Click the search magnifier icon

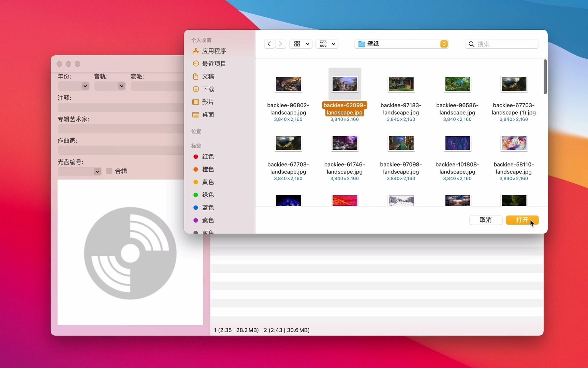(471, 44)
